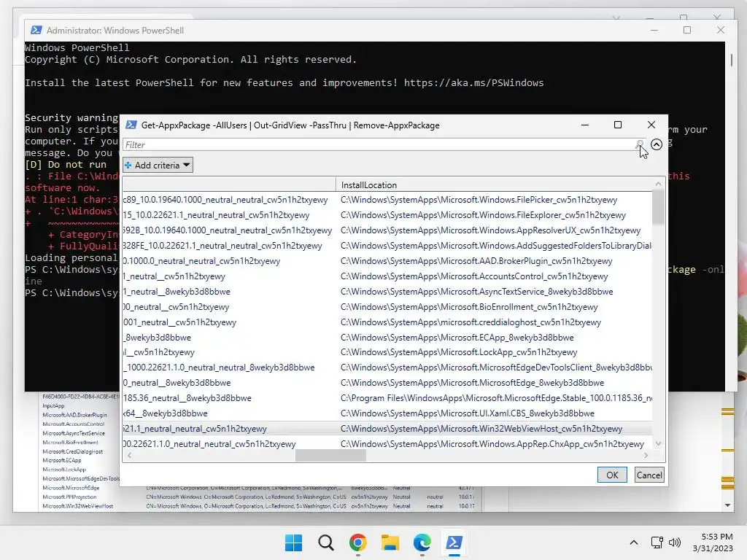Click the Administrator PowerShell window title icon
Screen dimensions: 747x560
(36, 30)
